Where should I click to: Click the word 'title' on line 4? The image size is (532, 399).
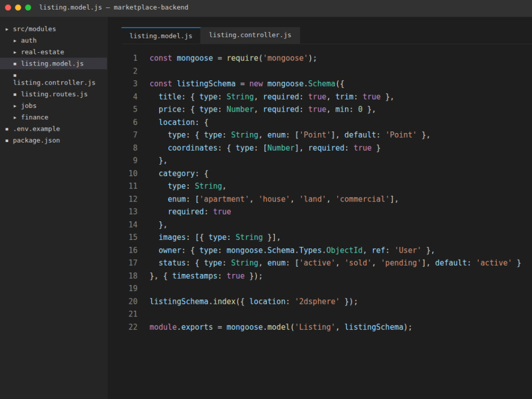[x=170, y=96]
